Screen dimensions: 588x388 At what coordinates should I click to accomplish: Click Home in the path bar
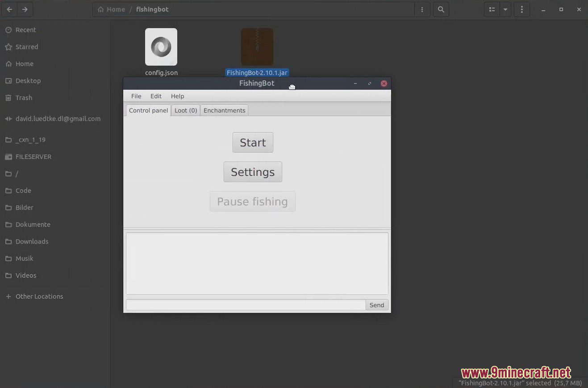[x=111, y=9]
